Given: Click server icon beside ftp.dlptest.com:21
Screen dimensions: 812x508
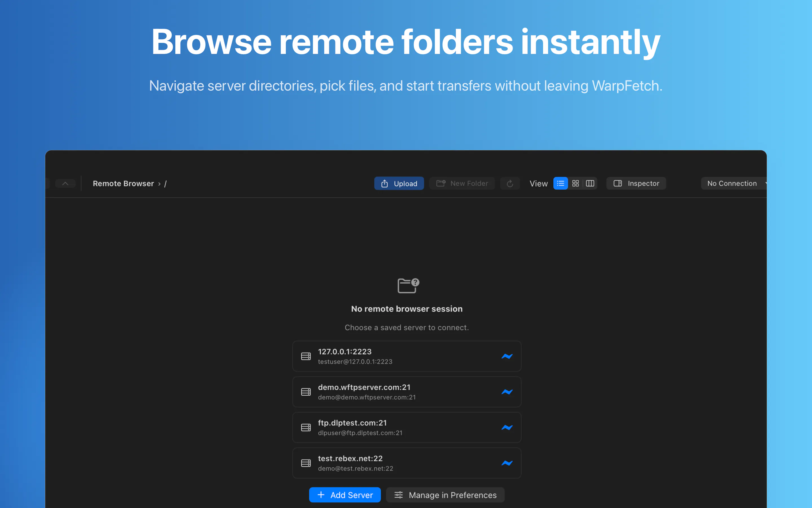Looking at the screenshot, I should (x=306, y=427).
